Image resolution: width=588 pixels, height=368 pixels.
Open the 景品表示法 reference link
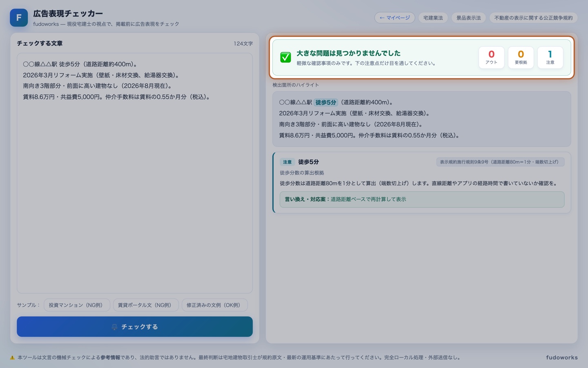click(468, 18)
